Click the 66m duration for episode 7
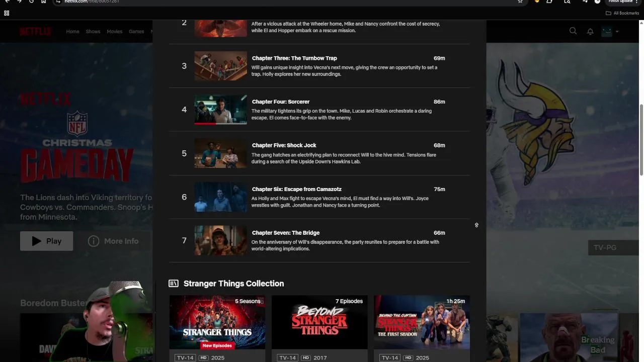644x362 pixels. (x=439, y=233)
